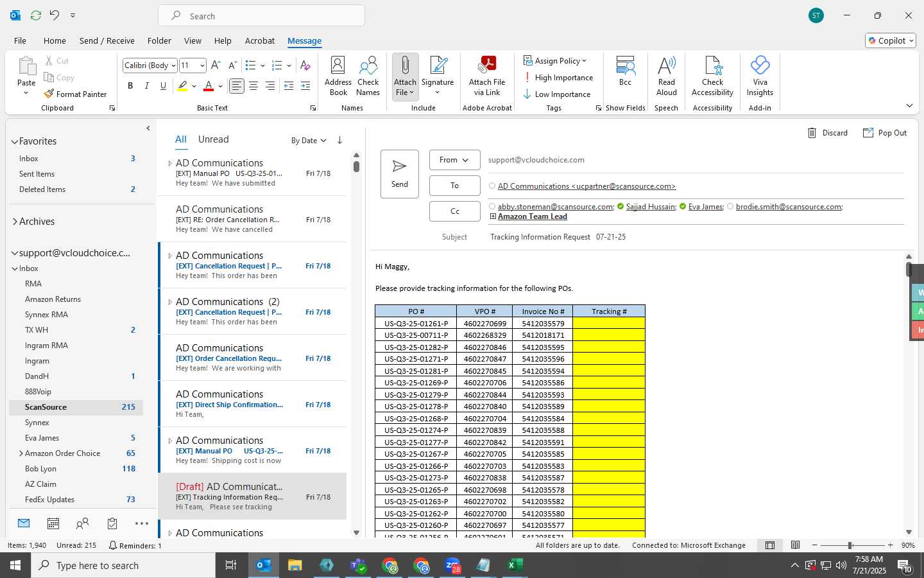
Task: Align text to the right
Action: (270, 85)
